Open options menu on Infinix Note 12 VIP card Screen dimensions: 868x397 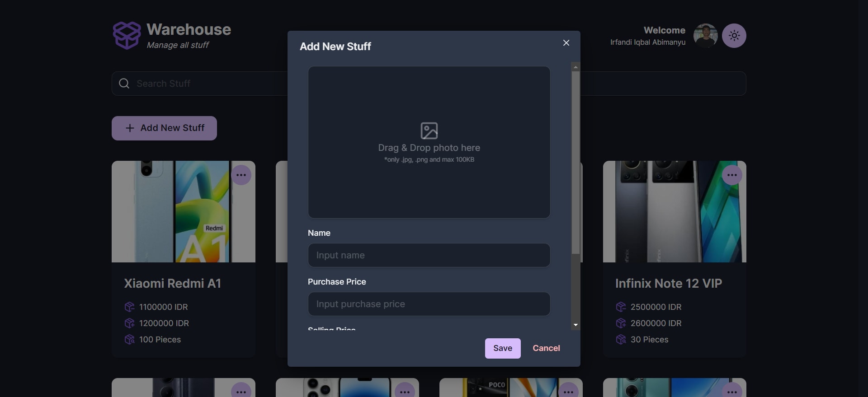732,175
